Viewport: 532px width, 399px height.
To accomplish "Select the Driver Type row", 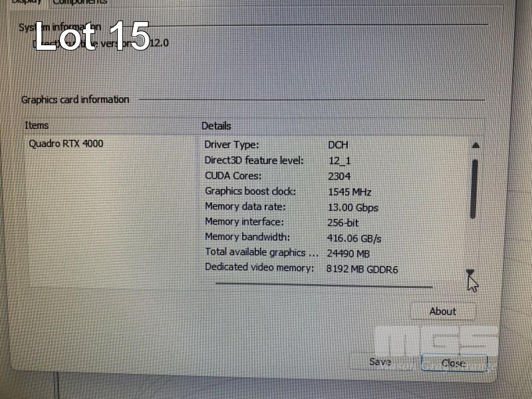I will (231, 145).
